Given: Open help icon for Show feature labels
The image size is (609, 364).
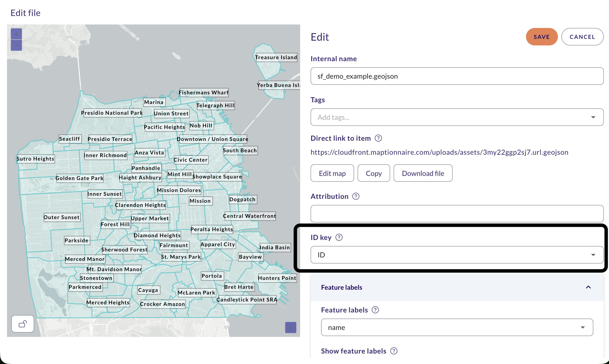Looking at the screenshot, I should pos(394,351).
